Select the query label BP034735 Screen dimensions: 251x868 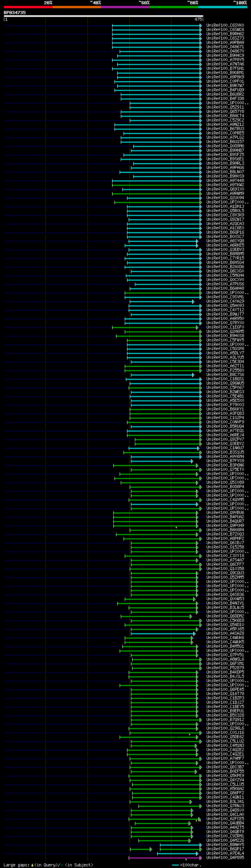click(15, 13)
